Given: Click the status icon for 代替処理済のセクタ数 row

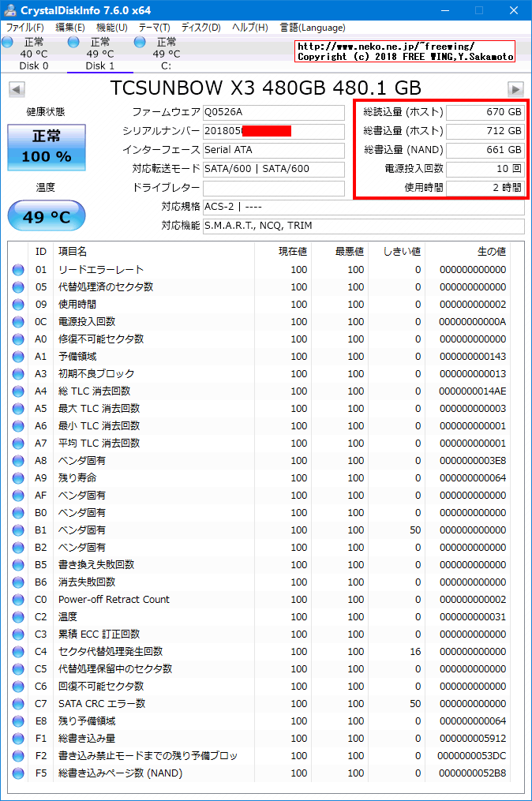Looking at the screenshot, I should (18, 287).
